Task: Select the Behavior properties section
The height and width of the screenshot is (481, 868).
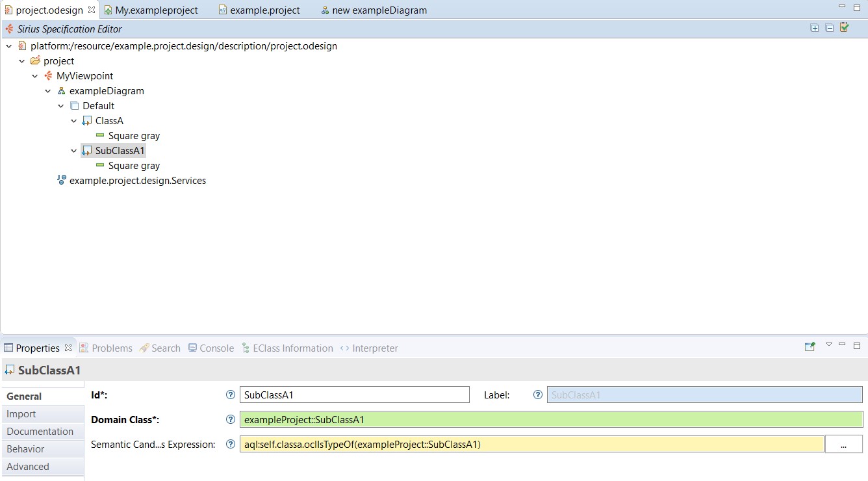Action: 26,449
